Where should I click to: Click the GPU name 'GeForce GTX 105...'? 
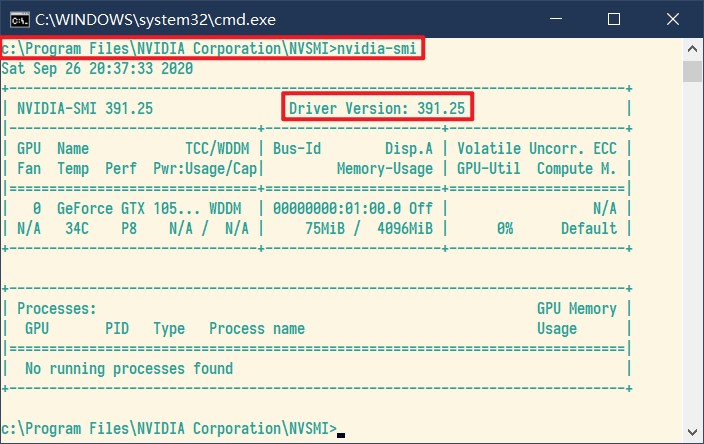[x=128, y=208]
